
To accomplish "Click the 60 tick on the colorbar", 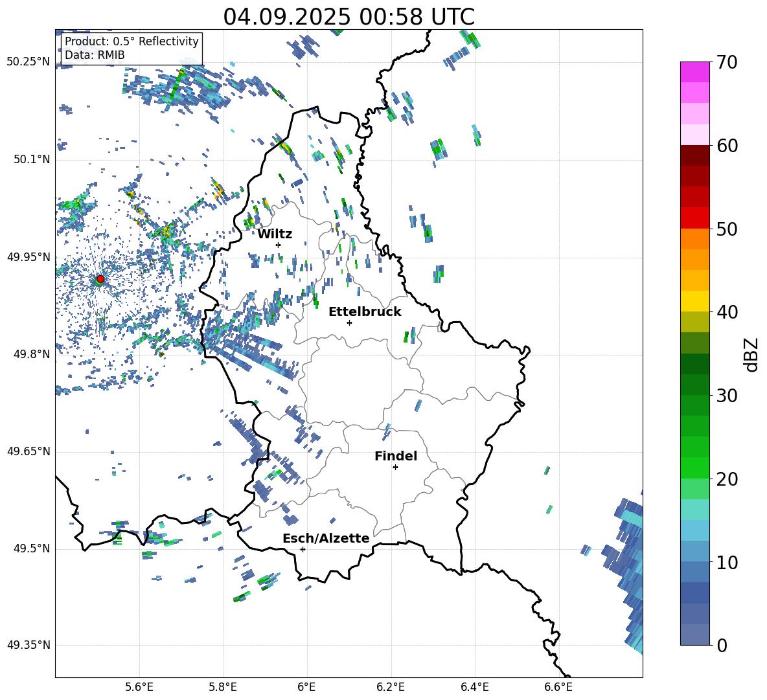I will click(727, 146).
